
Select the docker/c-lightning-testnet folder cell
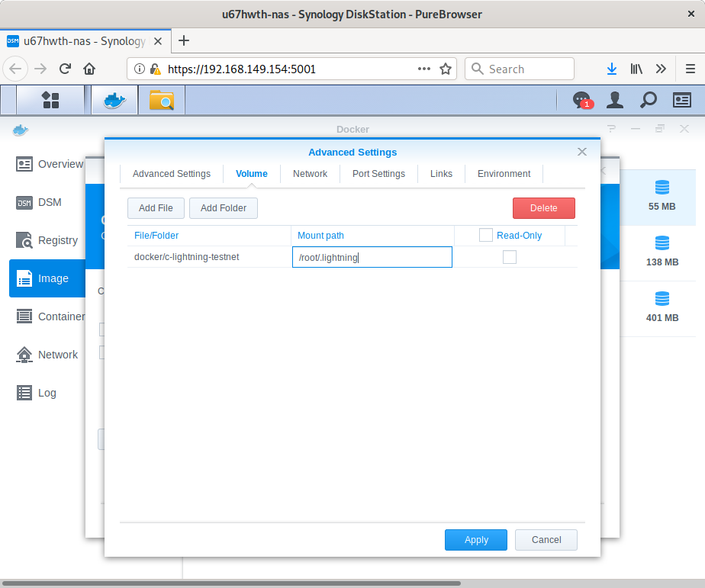pyautogui.click(x=209, y=257)
